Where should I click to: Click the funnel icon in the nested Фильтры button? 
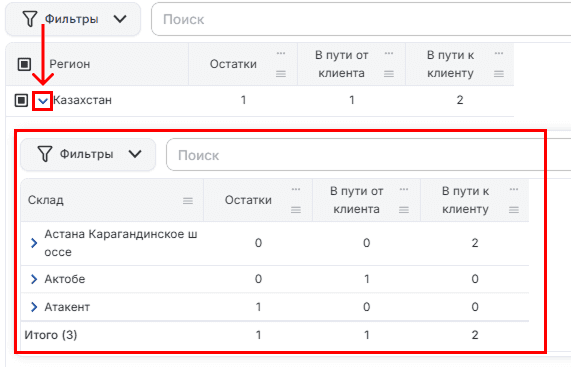pos(45,154)
